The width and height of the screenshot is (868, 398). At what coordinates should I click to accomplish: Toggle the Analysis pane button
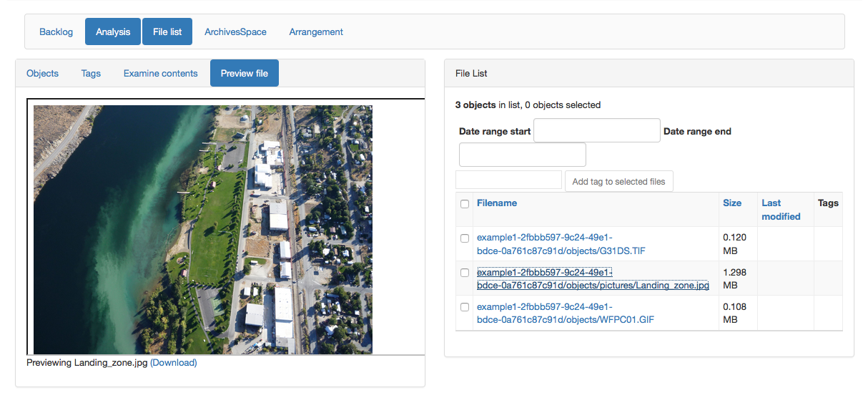[x=113, y=31]
